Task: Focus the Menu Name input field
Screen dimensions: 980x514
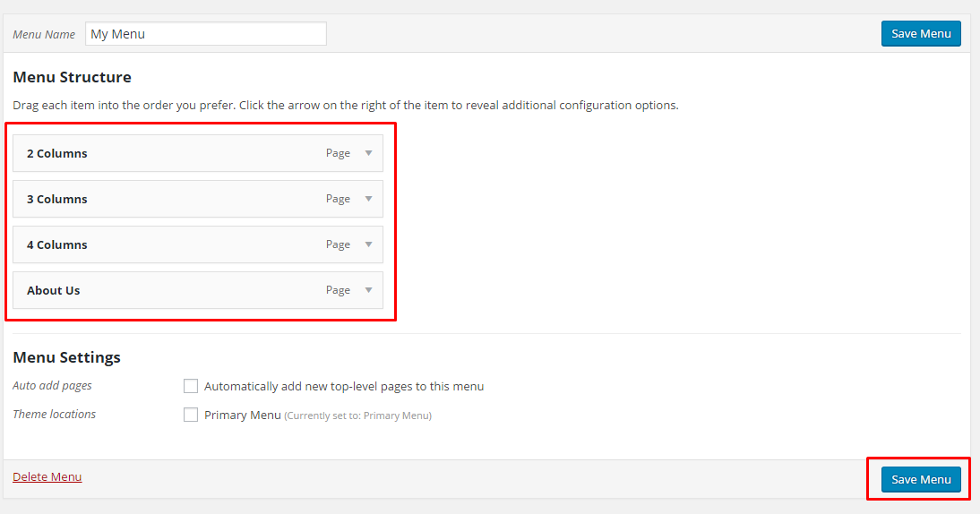Action: pyautogui.click(x=206, y=34)
